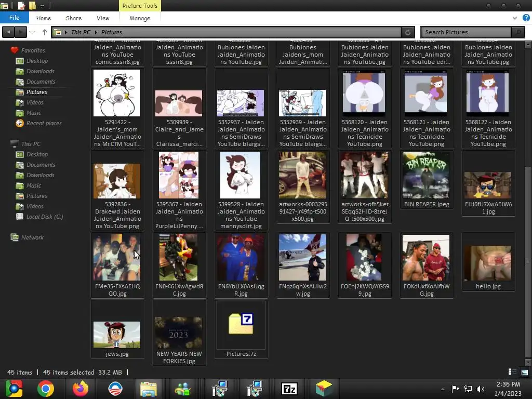Select Network in the navigation pane

32,237
